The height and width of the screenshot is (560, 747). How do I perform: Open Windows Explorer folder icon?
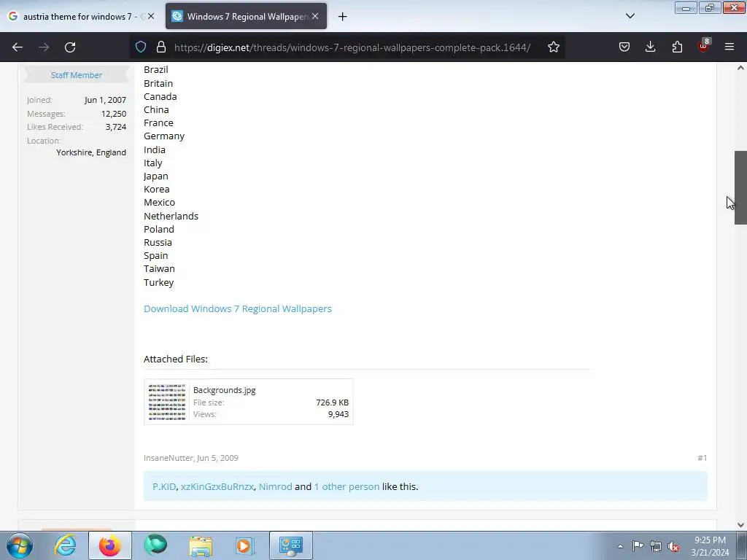(x=201, y=545)
